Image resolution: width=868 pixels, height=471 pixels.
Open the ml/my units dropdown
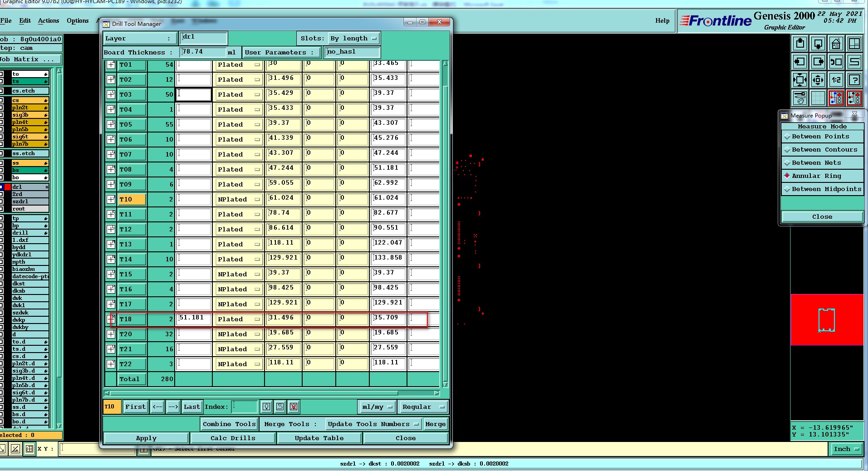[x=377, y=407]
